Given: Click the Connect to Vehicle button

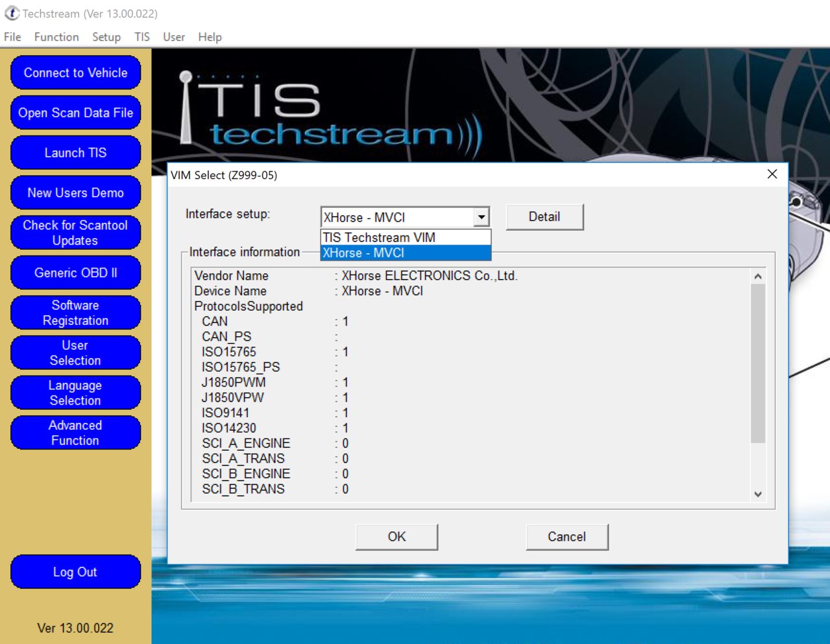Looking at the screenshot, I should [75, 73].
